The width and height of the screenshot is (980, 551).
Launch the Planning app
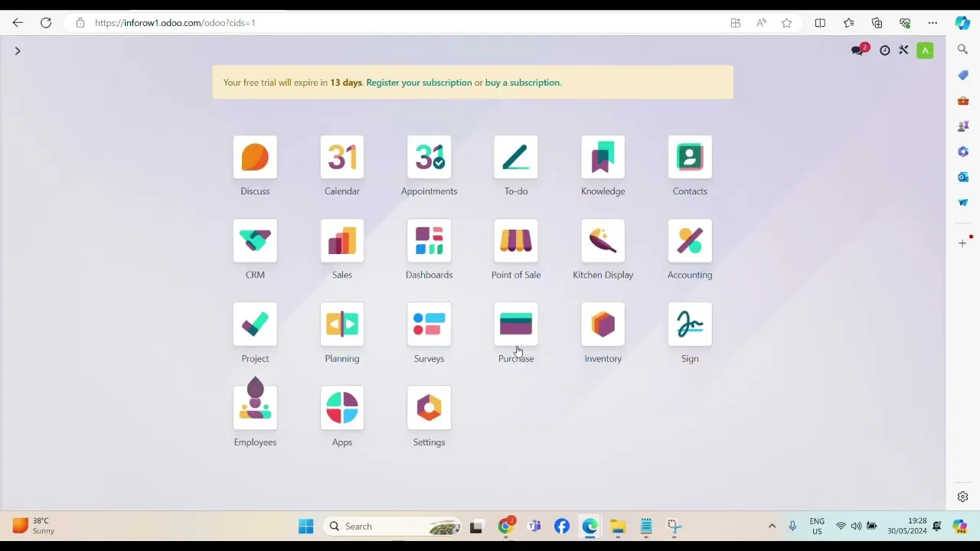click(342, 324)
